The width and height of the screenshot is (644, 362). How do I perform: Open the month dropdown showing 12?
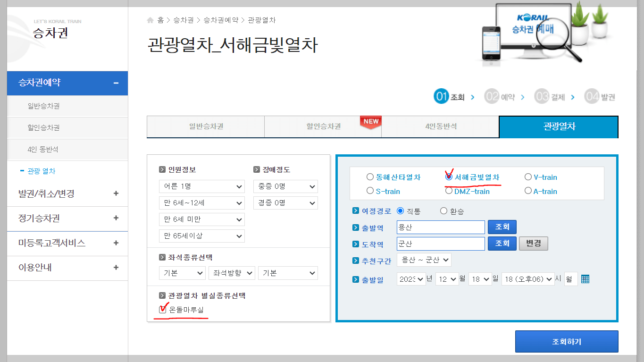click(x=446, y=278)
